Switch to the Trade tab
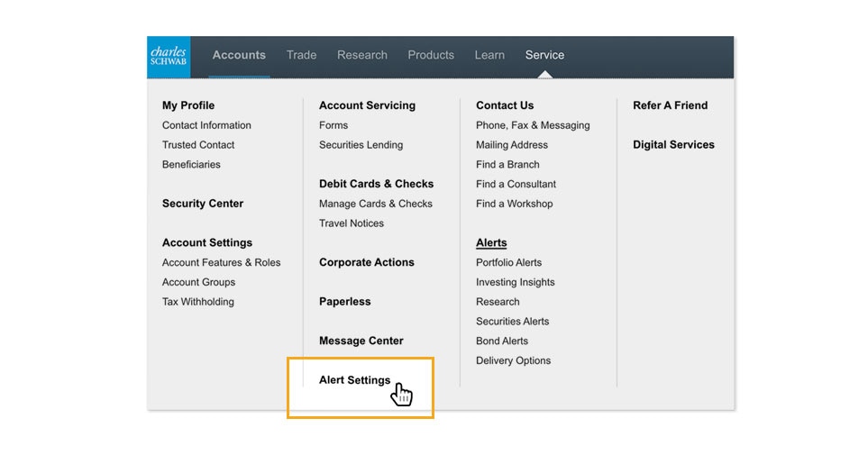This screenshot has height=464, width=868. click(301, 55)
